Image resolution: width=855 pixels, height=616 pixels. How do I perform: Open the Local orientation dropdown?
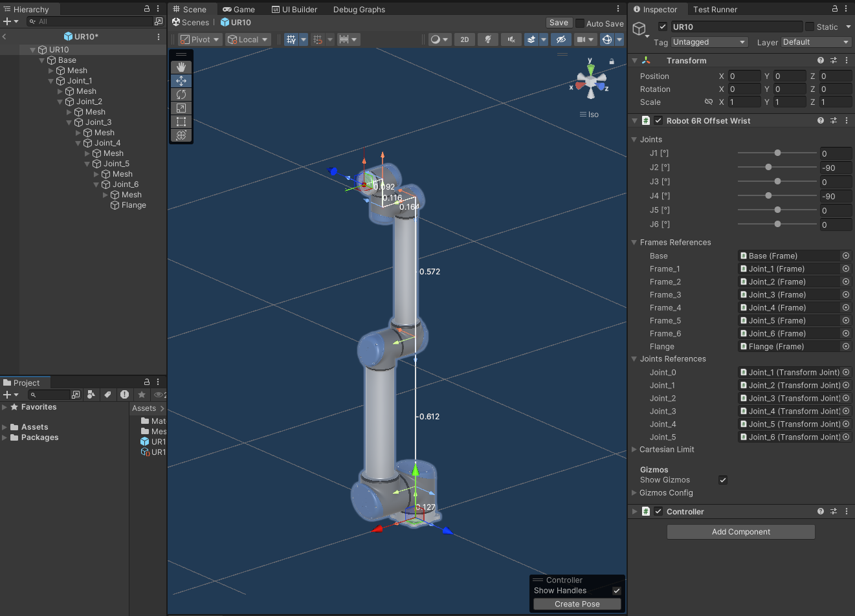tap(248, 39)
